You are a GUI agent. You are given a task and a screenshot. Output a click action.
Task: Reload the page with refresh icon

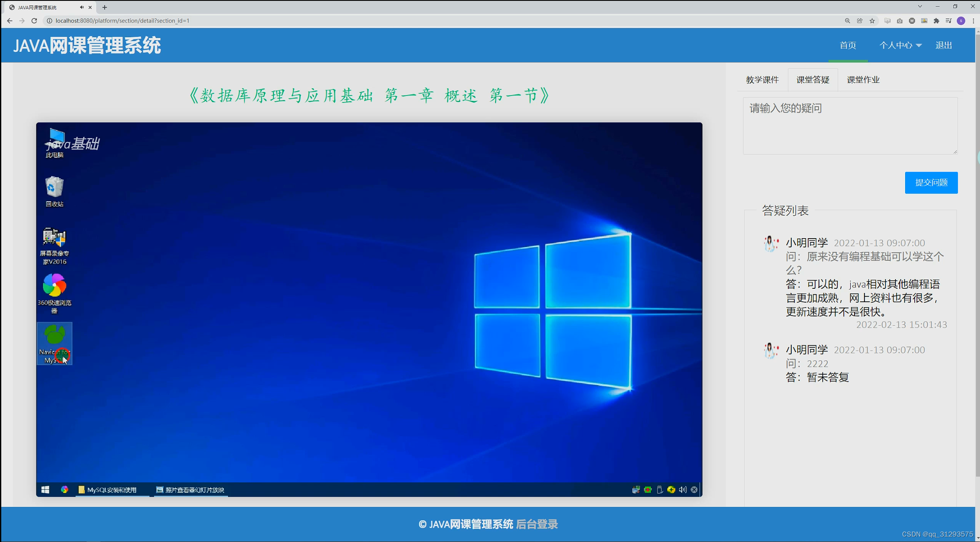point(34,21)
